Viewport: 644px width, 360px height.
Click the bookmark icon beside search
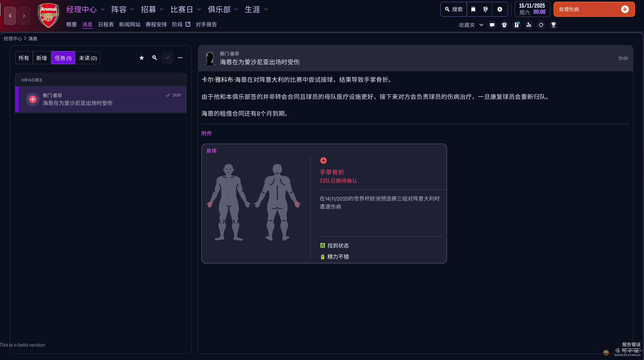point(473,9)
